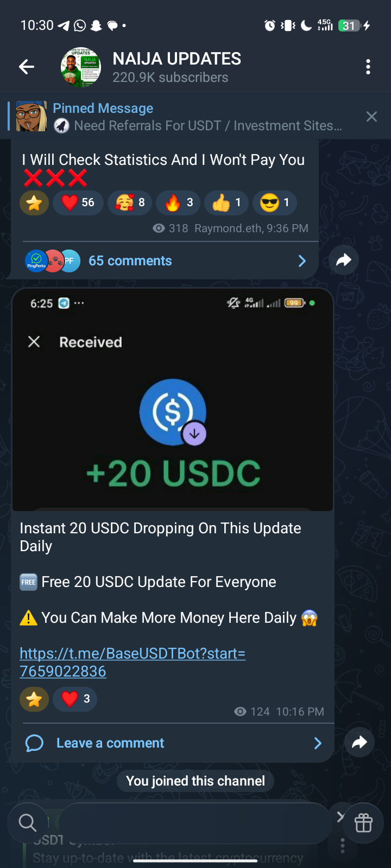Toggle the heart reaction with 56
391x868 pixels.
(x=78, y=203)
